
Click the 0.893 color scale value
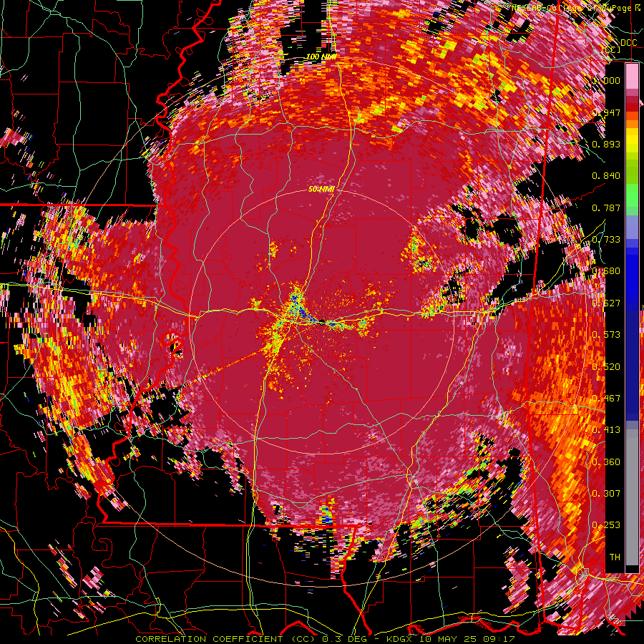[606, 144]
